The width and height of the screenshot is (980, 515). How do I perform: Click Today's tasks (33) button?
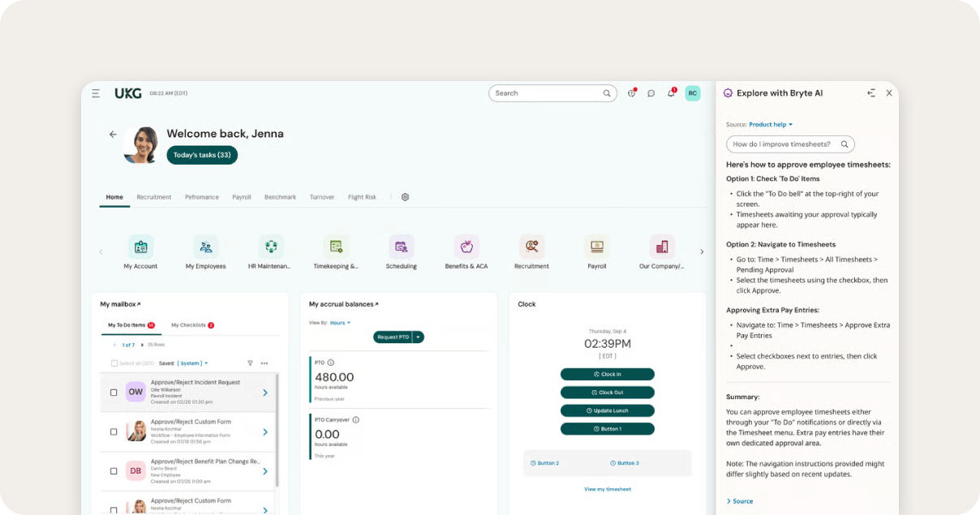pyautogui.click(x=202, y=155)
